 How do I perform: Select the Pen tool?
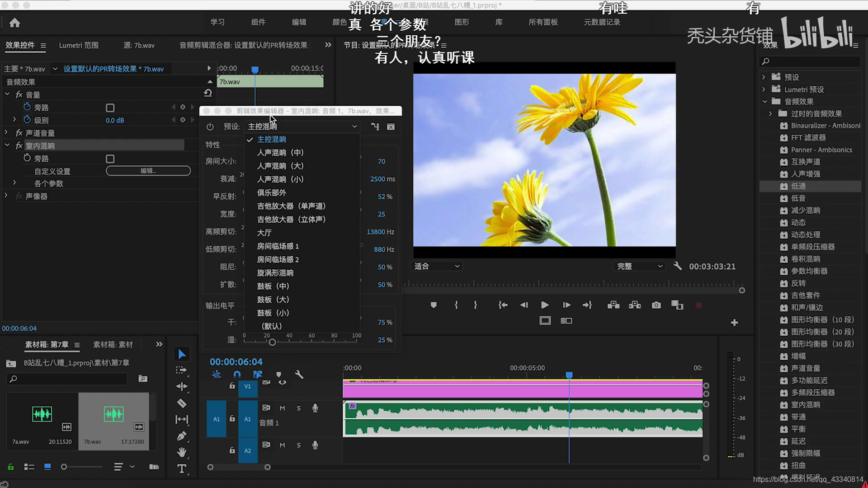(x=182, y=436)
